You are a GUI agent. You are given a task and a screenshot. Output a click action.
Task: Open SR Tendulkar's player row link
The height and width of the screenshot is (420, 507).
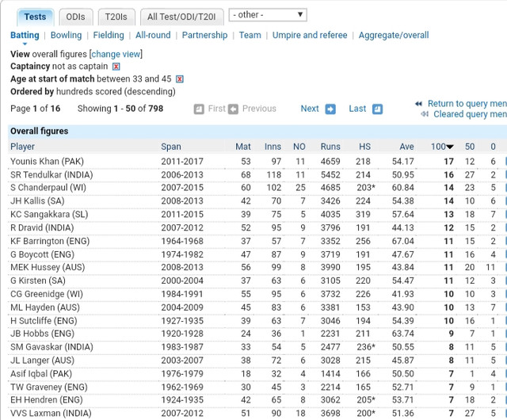[52, 174]
